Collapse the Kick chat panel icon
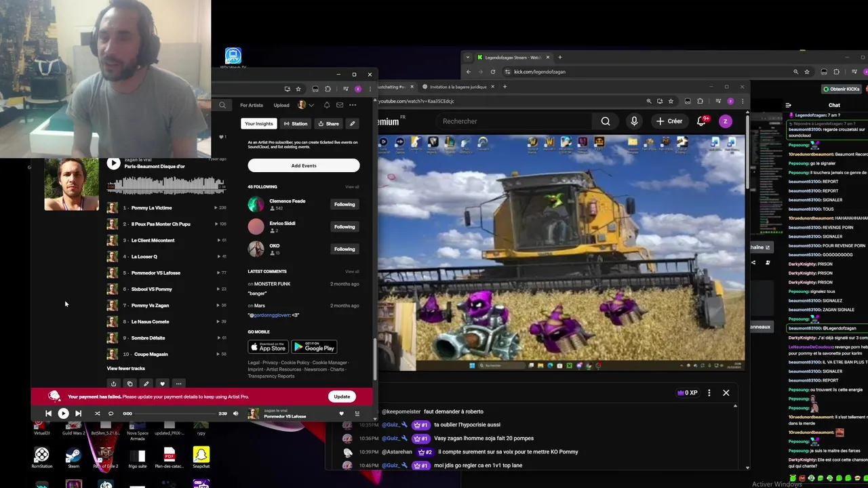 788,105
